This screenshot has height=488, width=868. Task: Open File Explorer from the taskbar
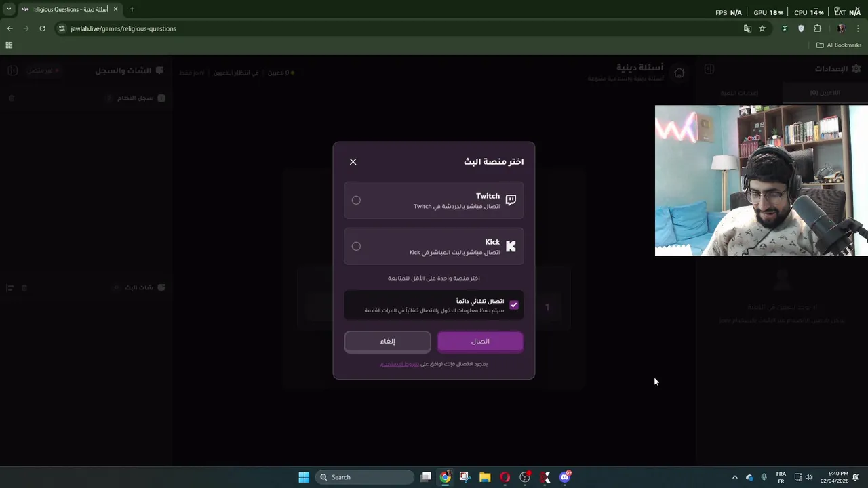click(x=485, y=477)
